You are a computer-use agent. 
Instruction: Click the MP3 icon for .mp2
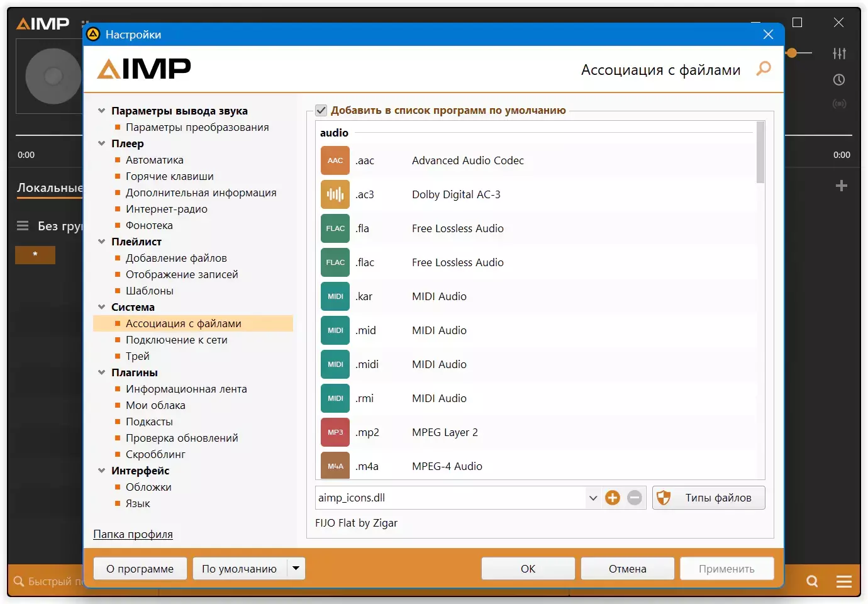point(335,432)
